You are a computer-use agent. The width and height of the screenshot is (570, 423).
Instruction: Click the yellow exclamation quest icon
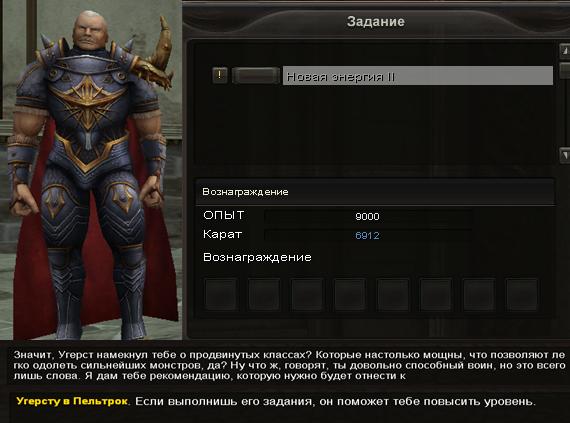coord(220,75)
